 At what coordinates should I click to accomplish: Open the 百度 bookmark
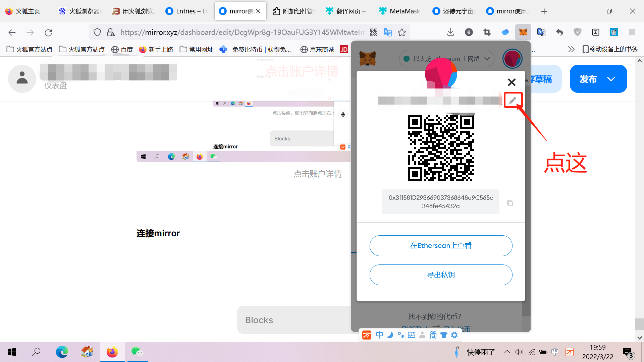pyautogui.click(x=122, y=49)
